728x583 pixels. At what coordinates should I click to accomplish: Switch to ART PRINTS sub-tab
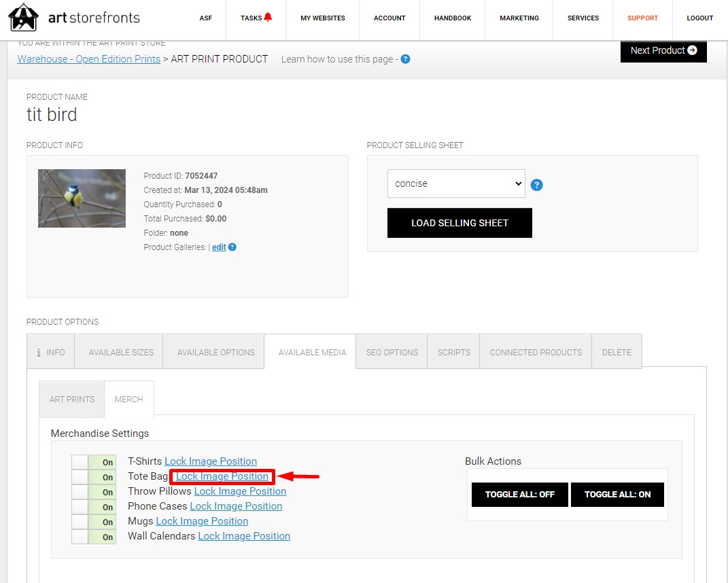72,399
